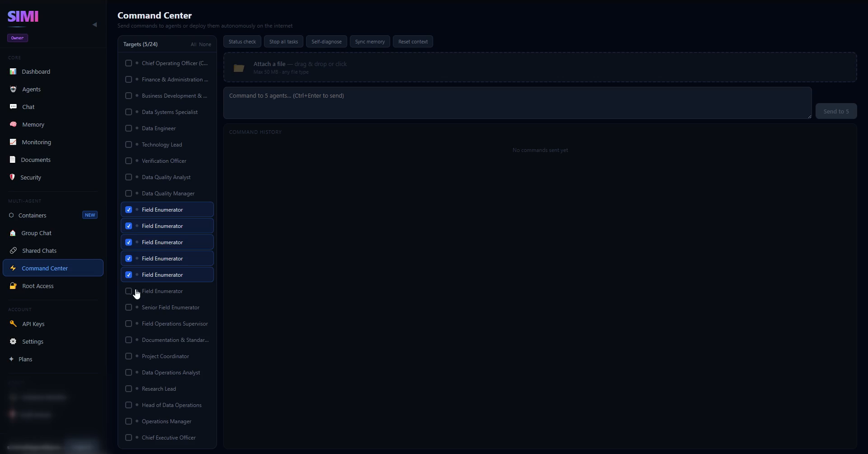Click the Send to 5 button
This screenshot has height=454, width=868.
(836, 111)
